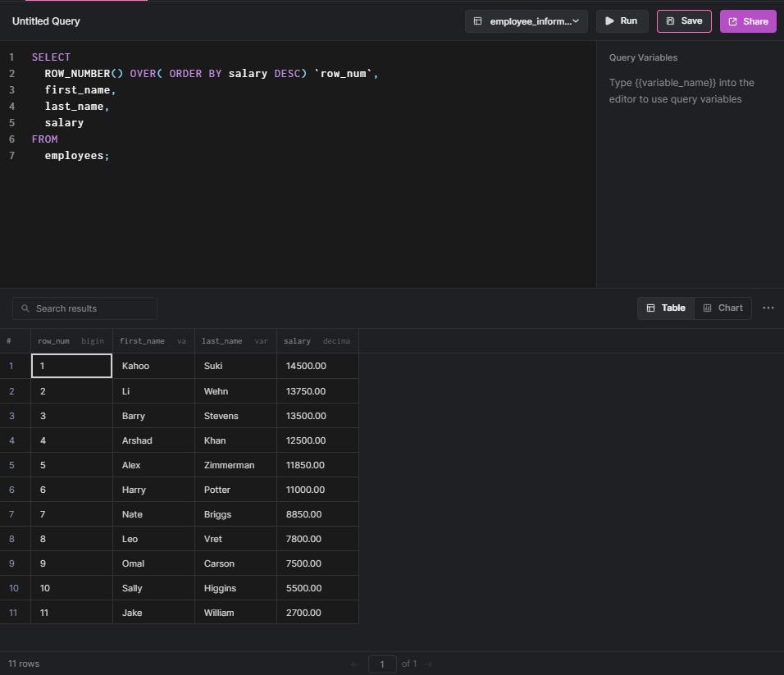The image size is (784, 675).
Task: Click the page number input box
Action: click(382, 664)
